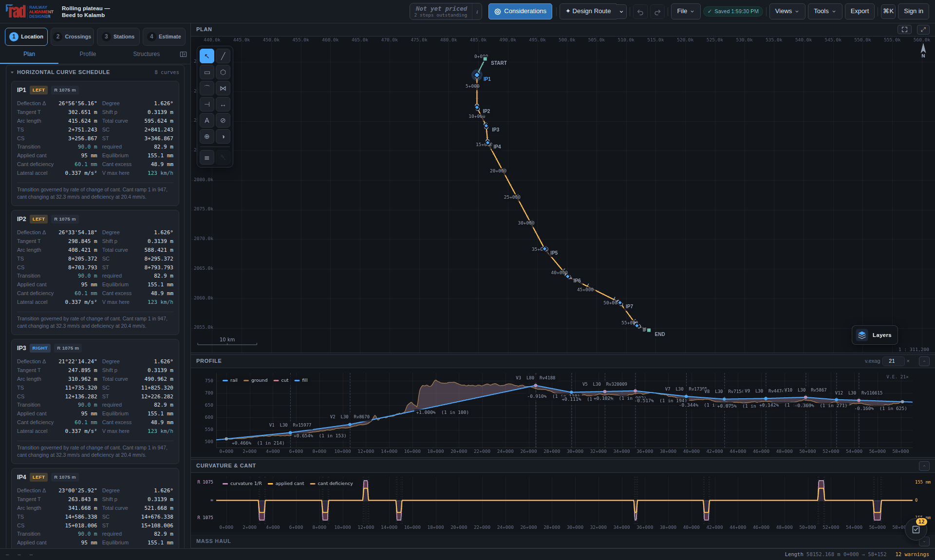Toggle side panel layout icon

tap(183, 54)
